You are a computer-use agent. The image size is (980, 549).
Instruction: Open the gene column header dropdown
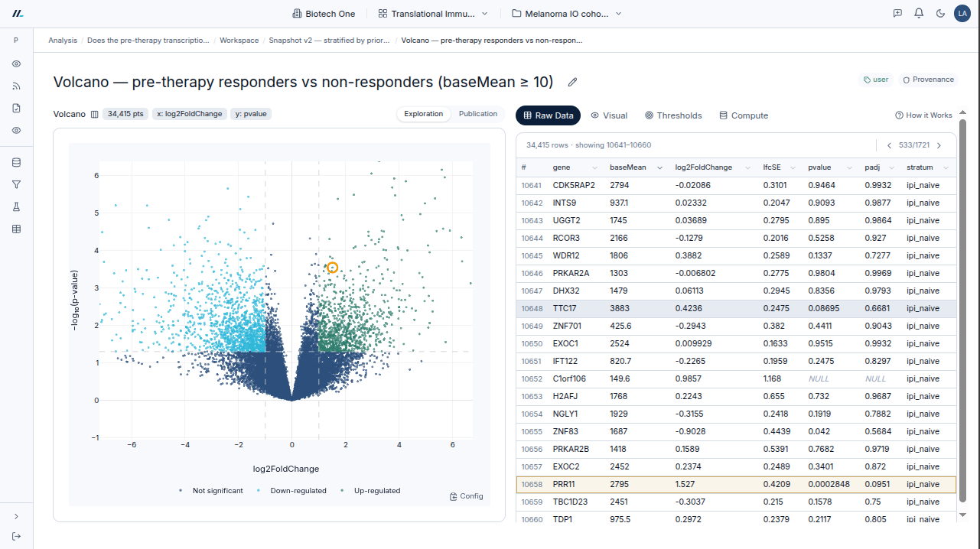(x=594, y=167)
